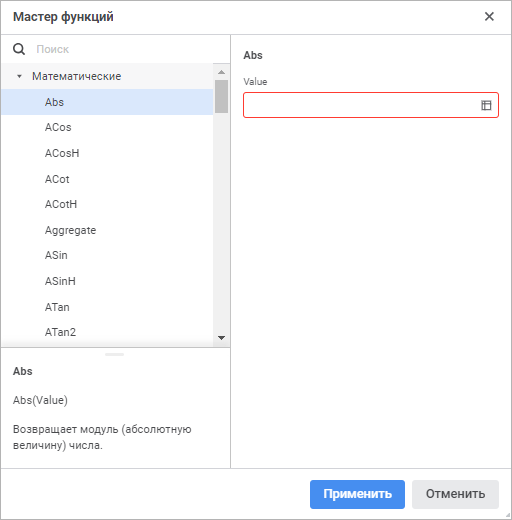Screen dimensions: 512x520
Task: Select the ASinH function
Action: pos(107,281)
